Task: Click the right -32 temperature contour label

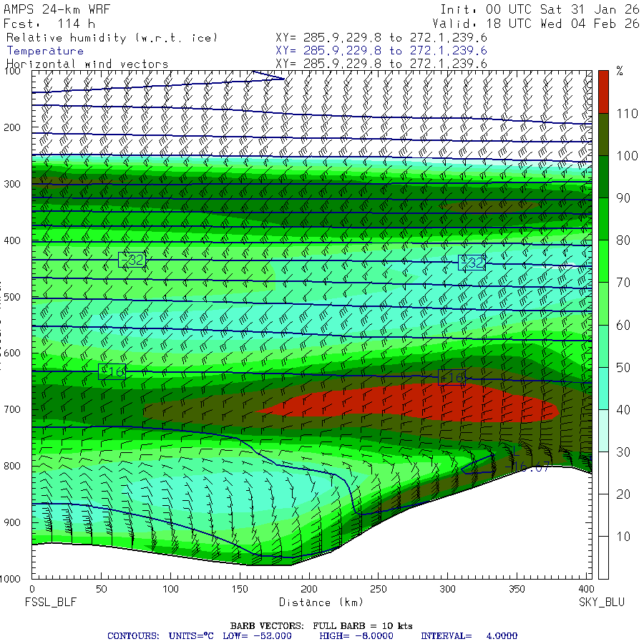Action: coord(472,263)
